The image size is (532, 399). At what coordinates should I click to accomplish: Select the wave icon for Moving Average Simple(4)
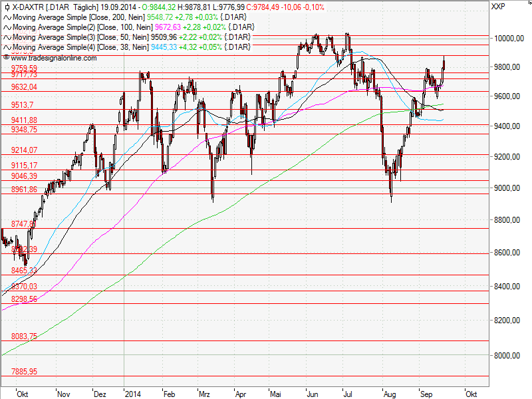click(x=7, y=47)
